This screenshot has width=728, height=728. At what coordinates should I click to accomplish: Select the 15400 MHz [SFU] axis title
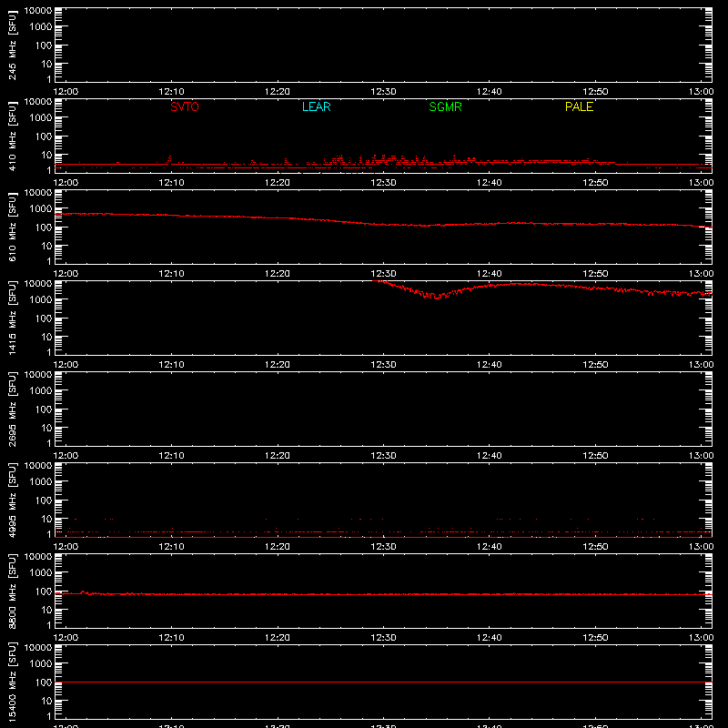(x=12, y=682)
